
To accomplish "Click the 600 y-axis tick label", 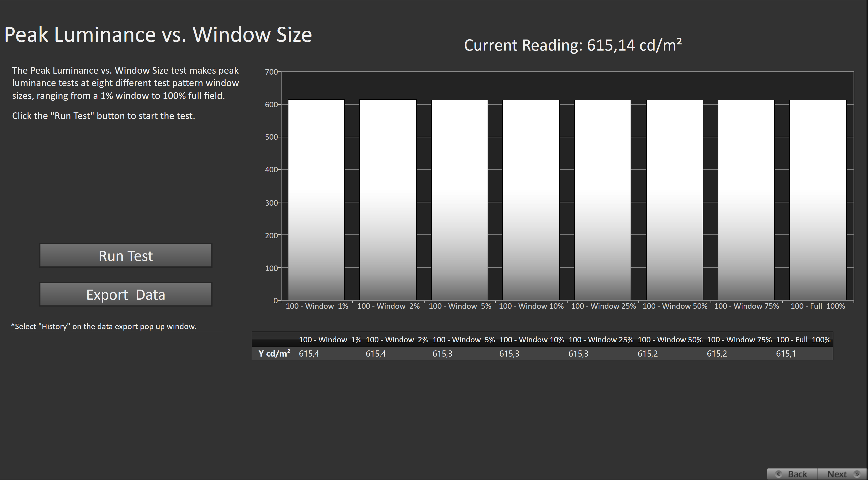I will coord(271,105).
